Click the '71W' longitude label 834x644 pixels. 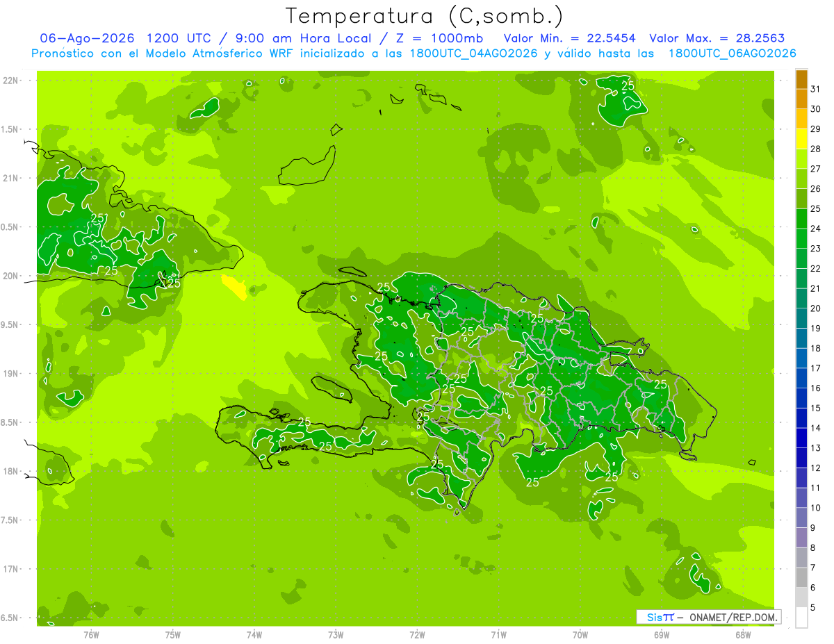498,635
